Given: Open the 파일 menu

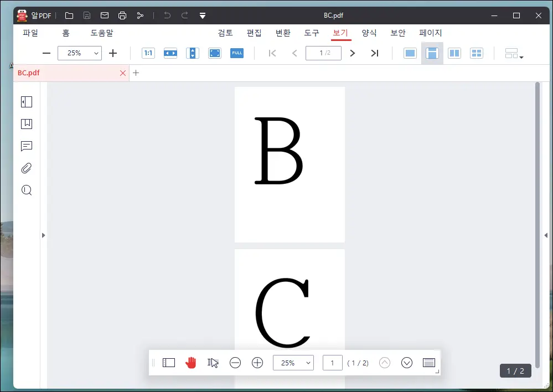Looking at the screenshot, I should coord(30,33).
